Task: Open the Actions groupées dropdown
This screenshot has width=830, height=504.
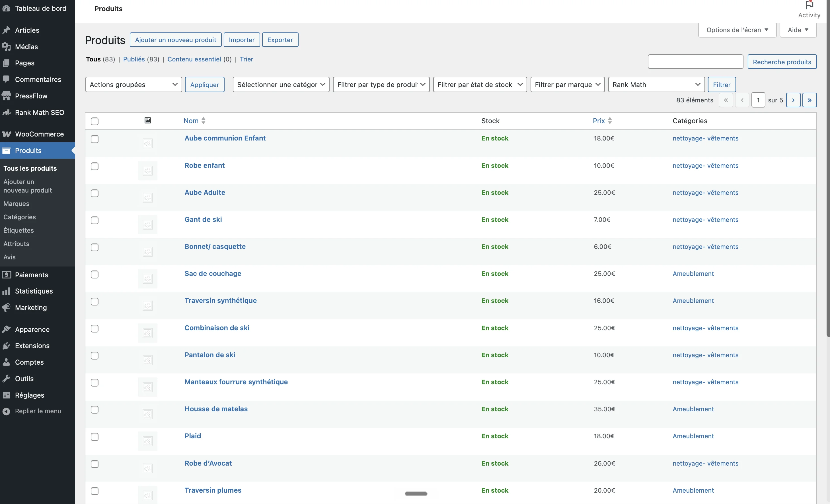Action: coord(133,84)
